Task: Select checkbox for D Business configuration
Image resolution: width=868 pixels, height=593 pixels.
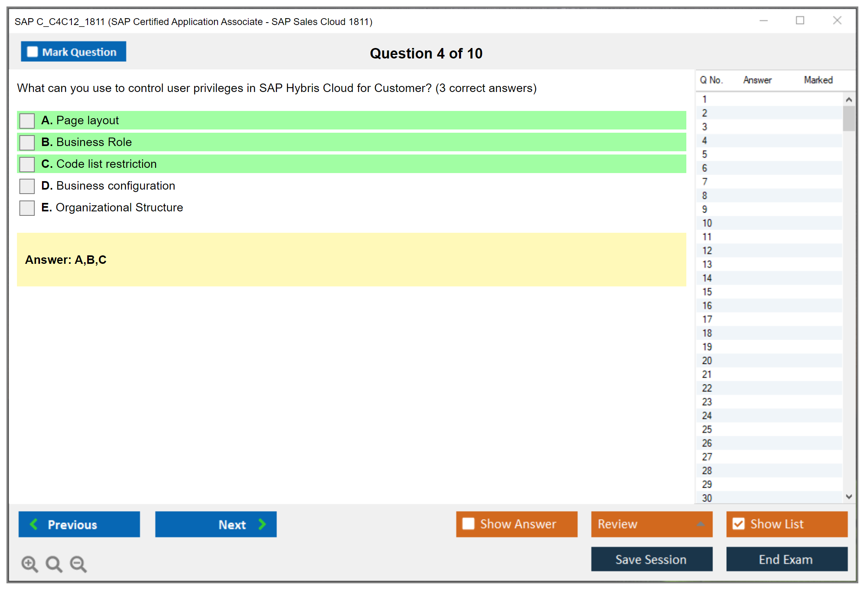Action: 27,186
